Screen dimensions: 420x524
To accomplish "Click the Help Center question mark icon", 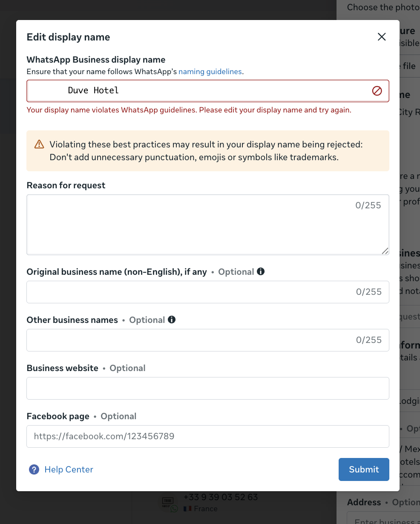I will (34, 469).
